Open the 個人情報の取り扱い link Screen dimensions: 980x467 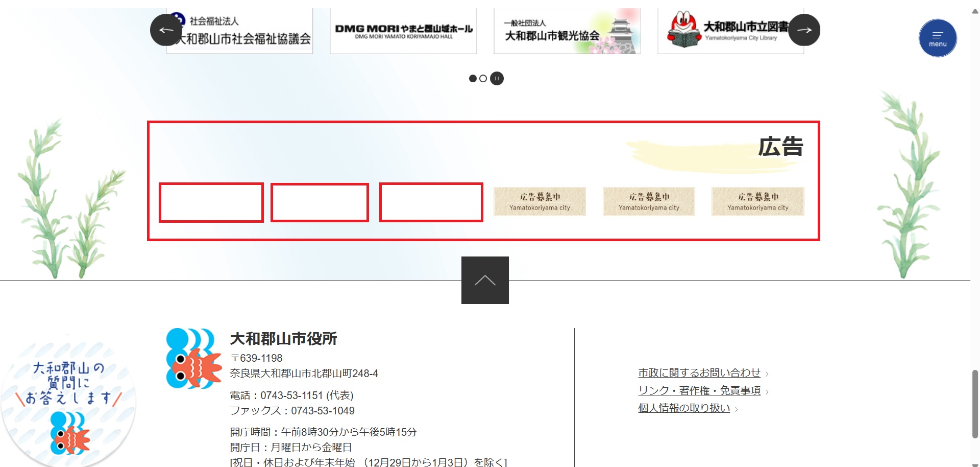[x=683, y=408]
